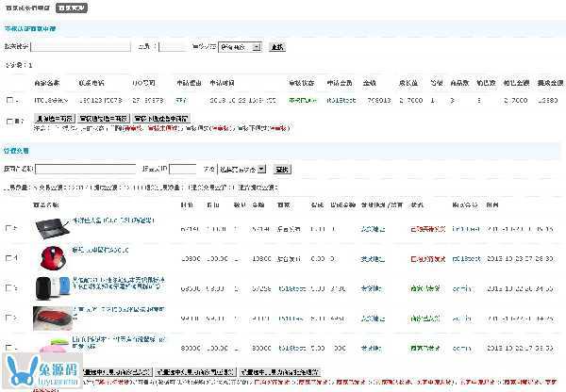The height and width of the screenshot is (392, 566).
Task: Open the buyer account link in the red mouse row
Action: pos(466,258)
